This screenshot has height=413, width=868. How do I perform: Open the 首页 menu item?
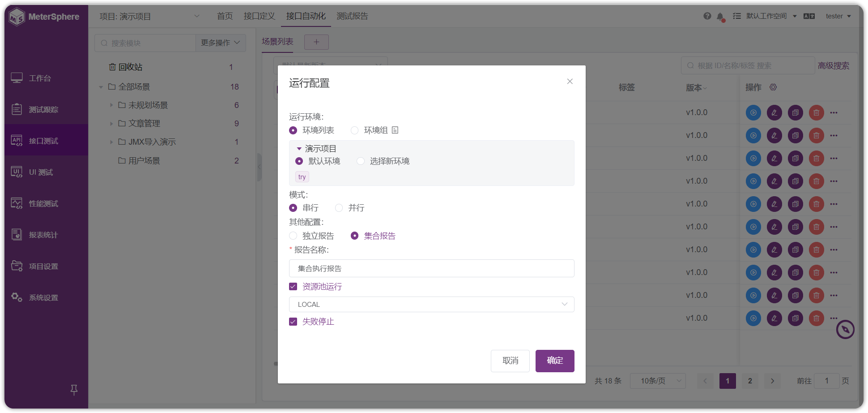pyautogui.click(x=225, y=17)
